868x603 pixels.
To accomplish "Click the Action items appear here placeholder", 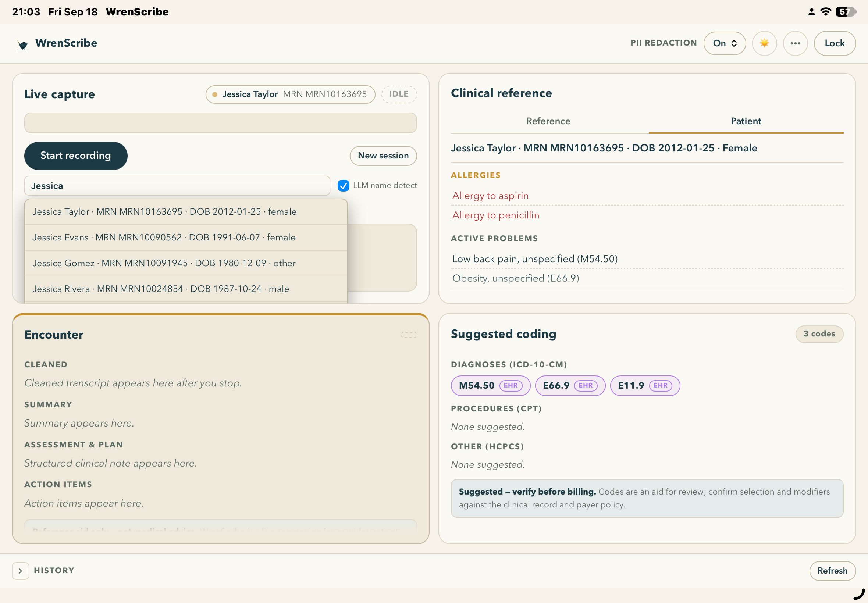I will point(84,503).
